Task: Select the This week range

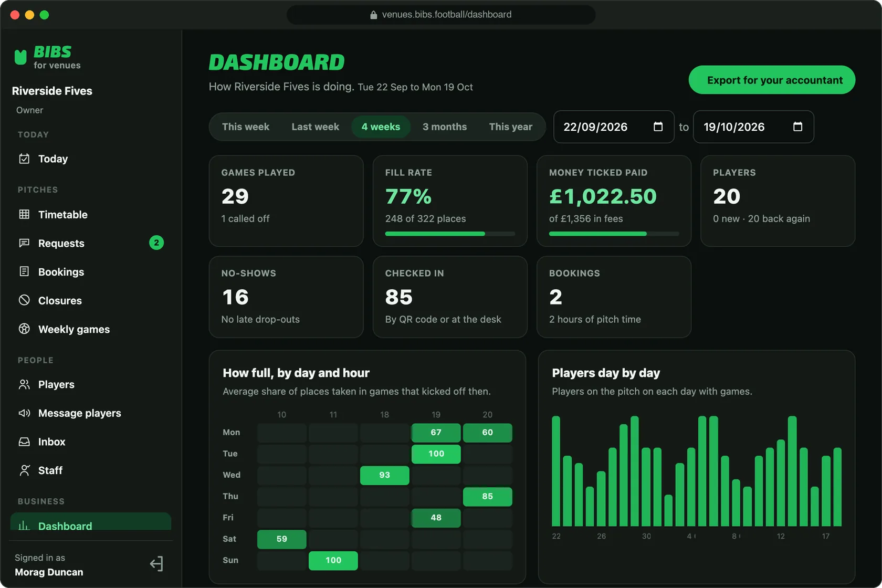Action: point(245,127)
